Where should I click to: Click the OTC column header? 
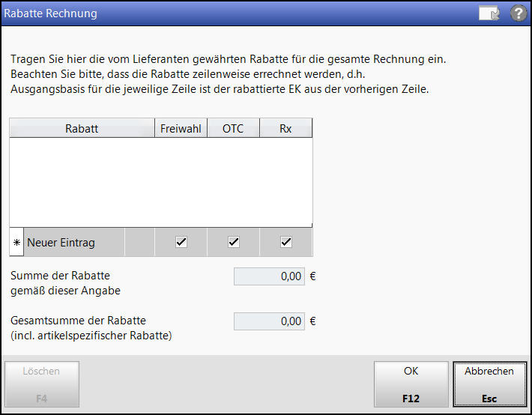[233, 128]
